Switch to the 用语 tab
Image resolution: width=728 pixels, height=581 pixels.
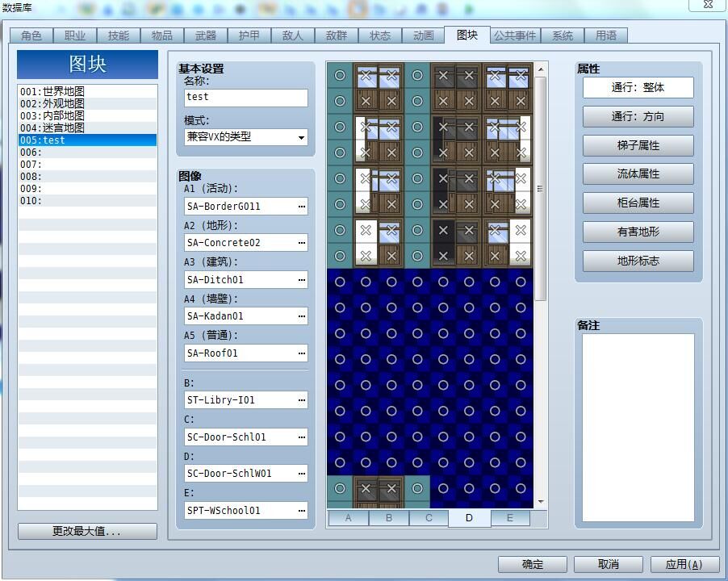[606, 36]
